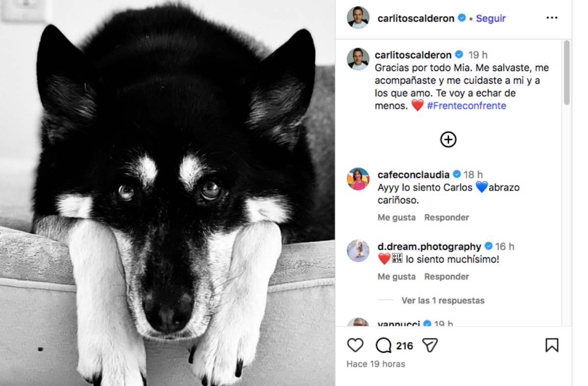Reply to d.dream.photography's comment

coord(446,276)
